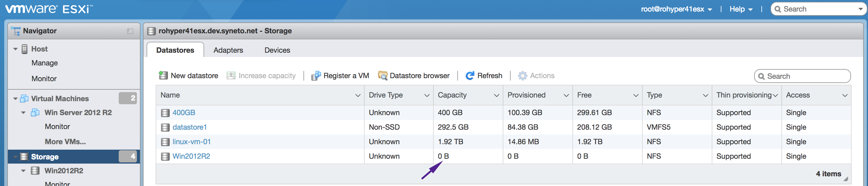The height and width of the screenshot is (186, 868).
Task: Collapse the Host tree node
Action: (15, 49)
